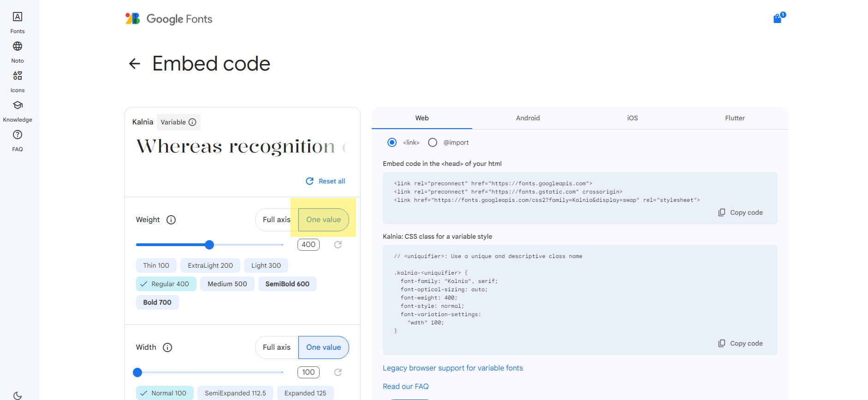
Task: Click the "wdth" 100 code line
Action: click(x=426, y=323)
